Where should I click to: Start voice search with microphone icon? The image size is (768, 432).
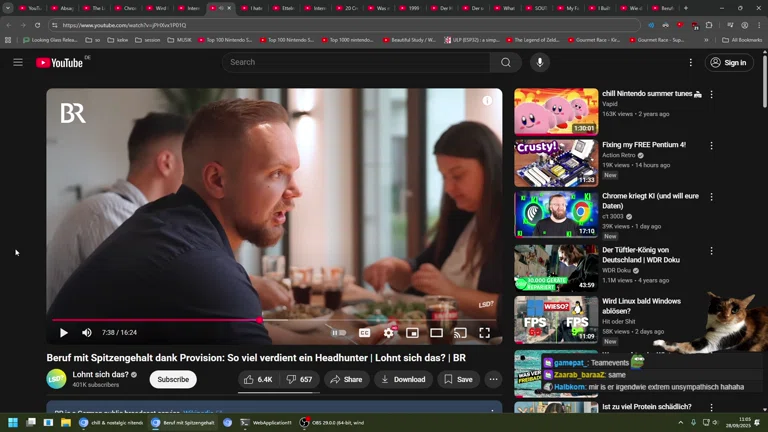click(539, 62)
